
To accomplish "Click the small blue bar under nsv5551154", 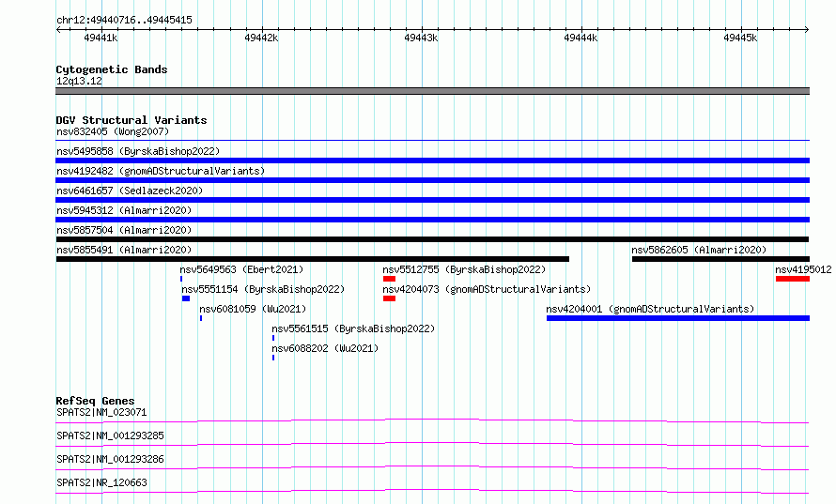I will [x=186, y=298].
